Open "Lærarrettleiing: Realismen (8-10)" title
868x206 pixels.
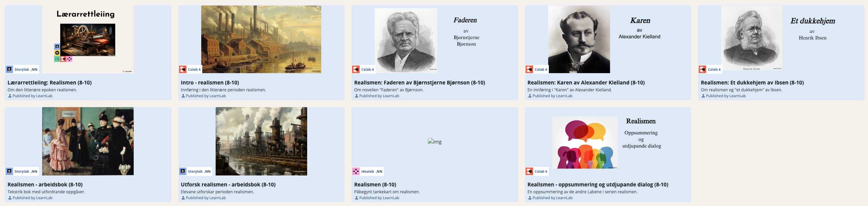click(49, 83)
